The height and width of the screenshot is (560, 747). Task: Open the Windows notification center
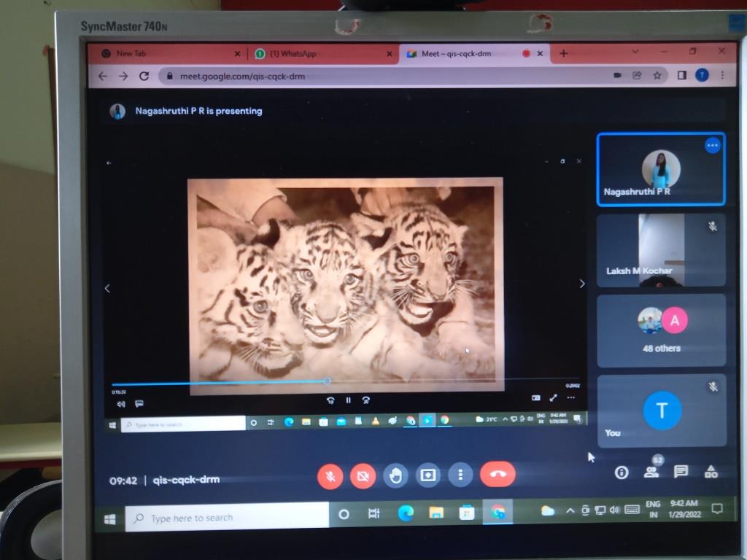716,508
